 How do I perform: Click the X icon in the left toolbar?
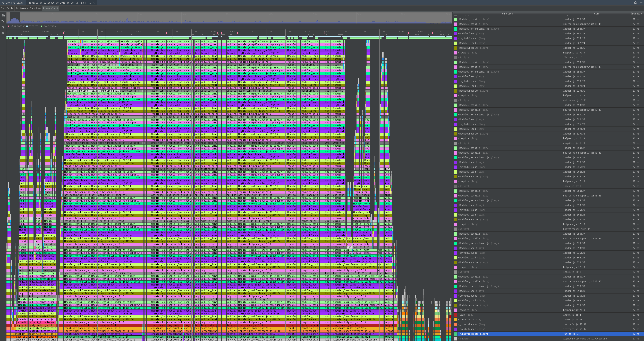coord(3,33)
